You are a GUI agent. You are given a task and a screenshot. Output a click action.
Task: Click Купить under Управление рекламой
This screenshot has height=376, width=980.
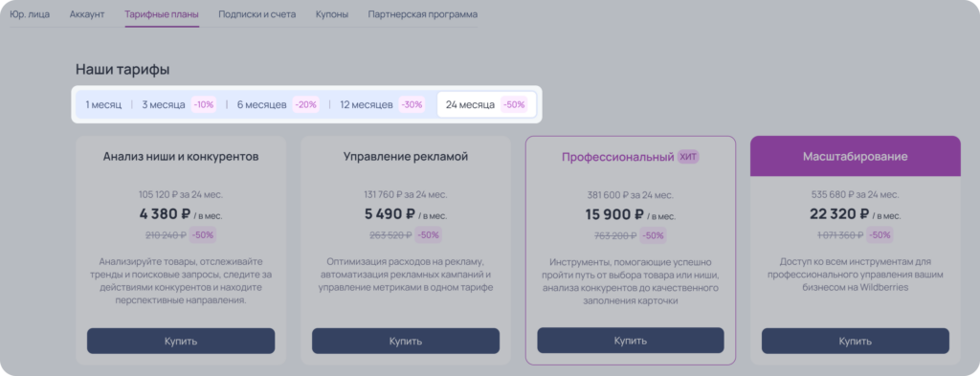coord(406,341)
